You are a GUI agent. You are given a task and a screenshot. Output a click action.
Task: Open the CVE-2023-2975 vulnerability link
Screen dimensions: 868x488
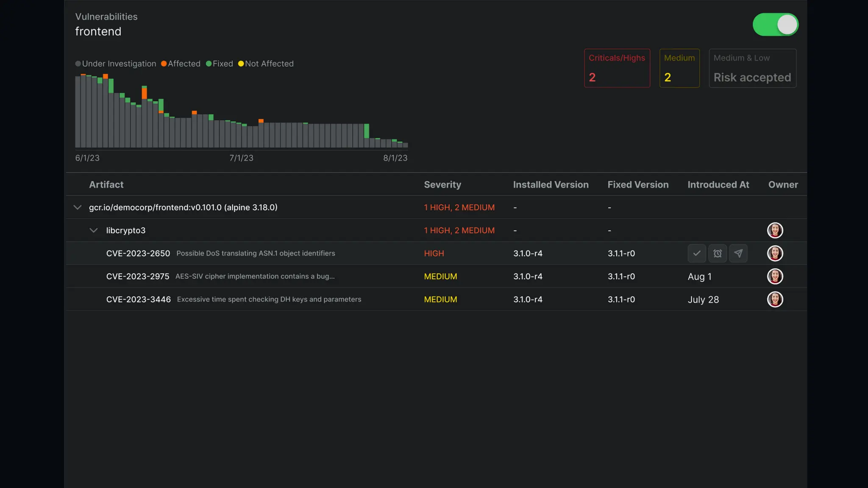(x=138, y=277)
